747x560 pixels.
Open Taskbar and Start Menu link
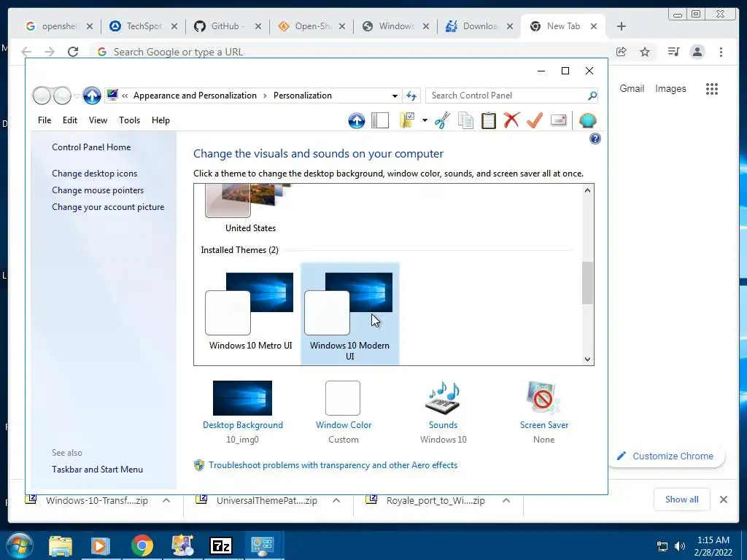click(x=97, y=470)
